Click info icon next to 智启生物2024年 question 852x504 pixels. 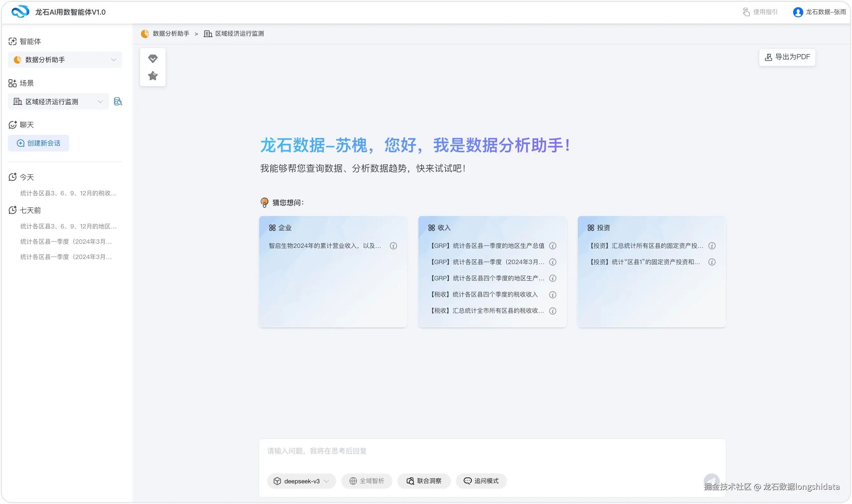pyautogui.click(x=393, y=246)
